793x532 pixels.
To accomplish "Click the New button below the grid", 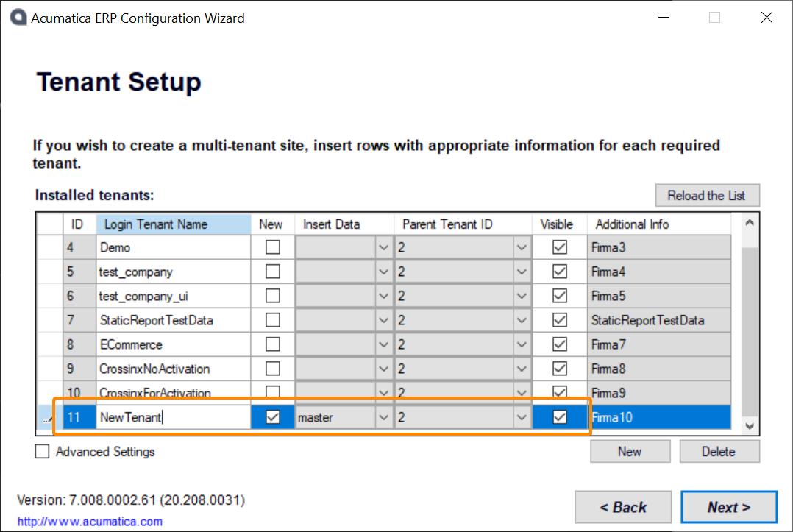I will (630, 452).
